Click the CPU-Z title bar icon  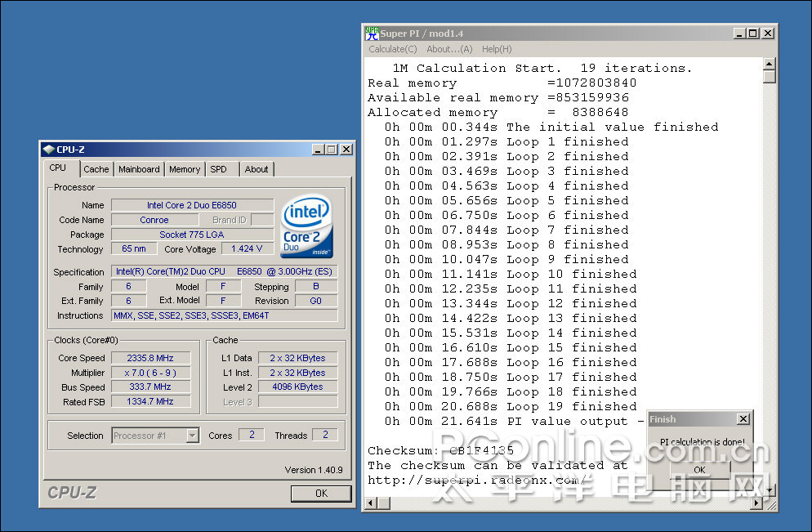(x=49, y=150)
